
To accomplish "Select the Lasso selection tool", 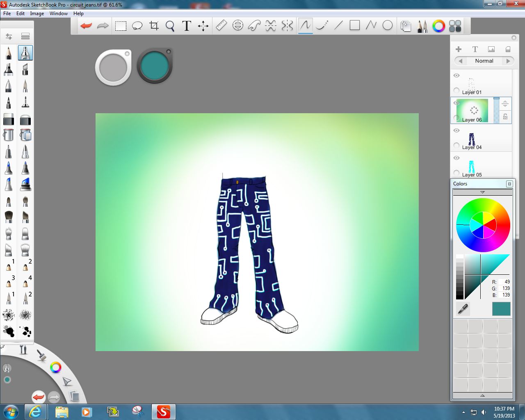I will 137,25.
